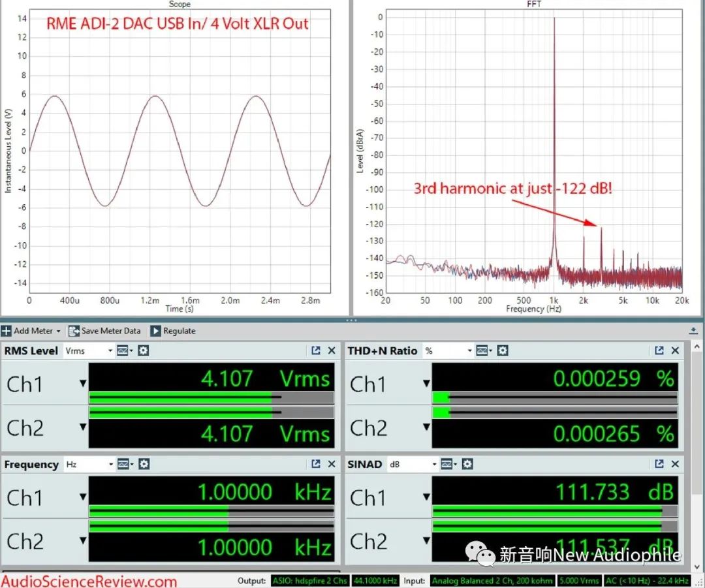Close the SINAD meter panel

(675, 464)
